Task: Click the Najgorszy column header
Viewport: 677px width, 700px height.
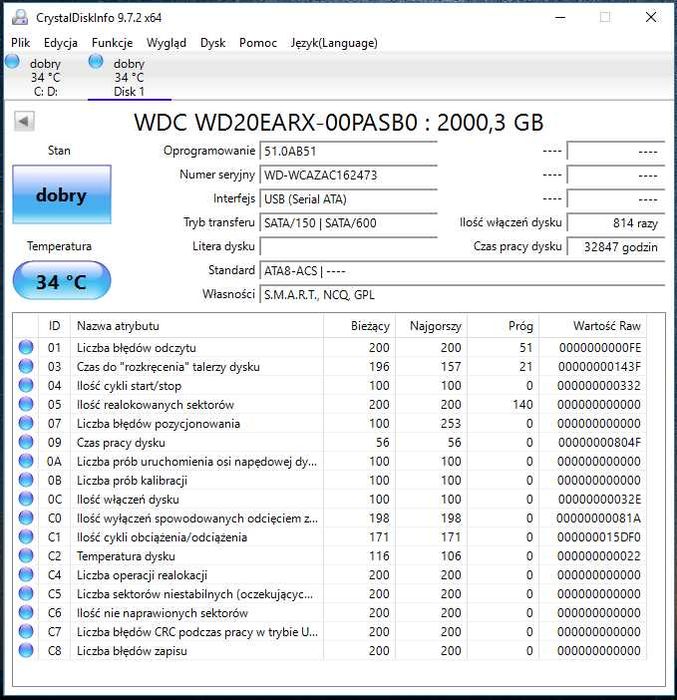Action: (431, 326)
